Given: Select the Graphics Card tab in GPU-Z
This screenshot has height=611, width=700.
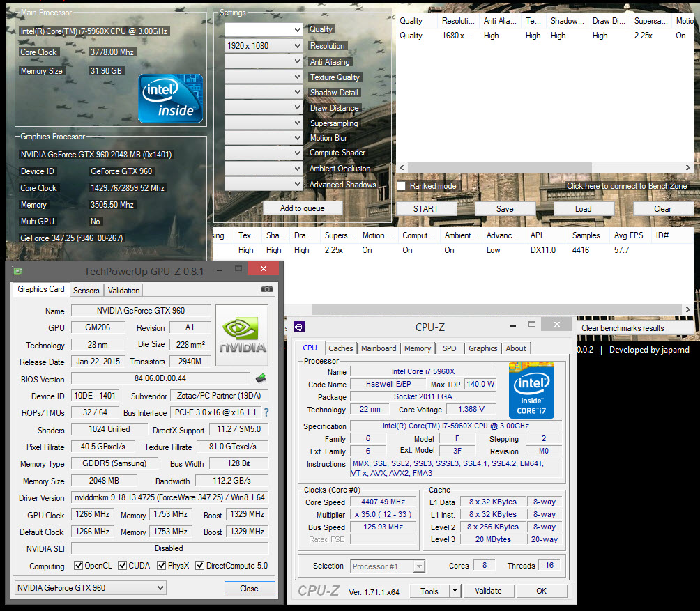Looking at the screenshot, I should pyautogui.click(x=41, y=289).
